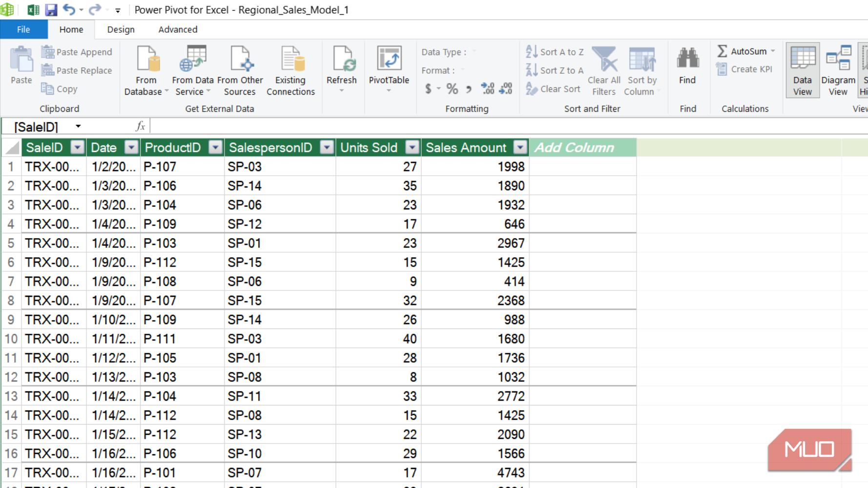This screenshot has width=868, height=488.
Task: Open the Quick Access Toolbar customize dropdown
Action: click(118, 10)
